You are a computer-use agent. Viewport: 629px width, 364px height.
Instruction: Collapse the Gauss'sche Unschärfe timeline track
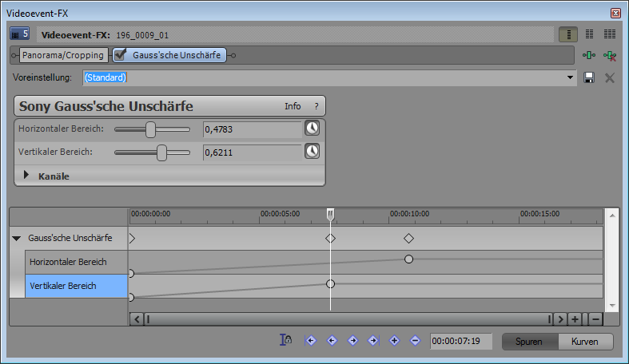[x=17, y=238]
